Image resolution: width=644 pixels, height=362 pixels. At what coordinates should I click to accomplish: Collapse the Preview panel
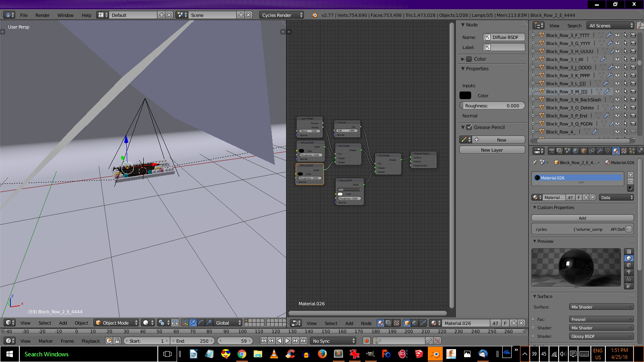pyautogui.click(x=535, y=241)
